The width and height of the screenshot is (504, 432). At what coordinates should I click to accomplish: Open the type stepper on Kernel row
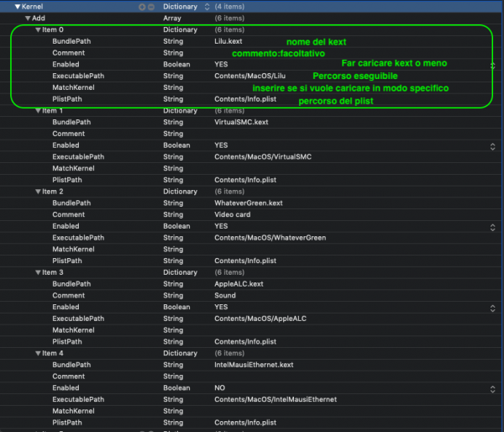click(207, 7)
